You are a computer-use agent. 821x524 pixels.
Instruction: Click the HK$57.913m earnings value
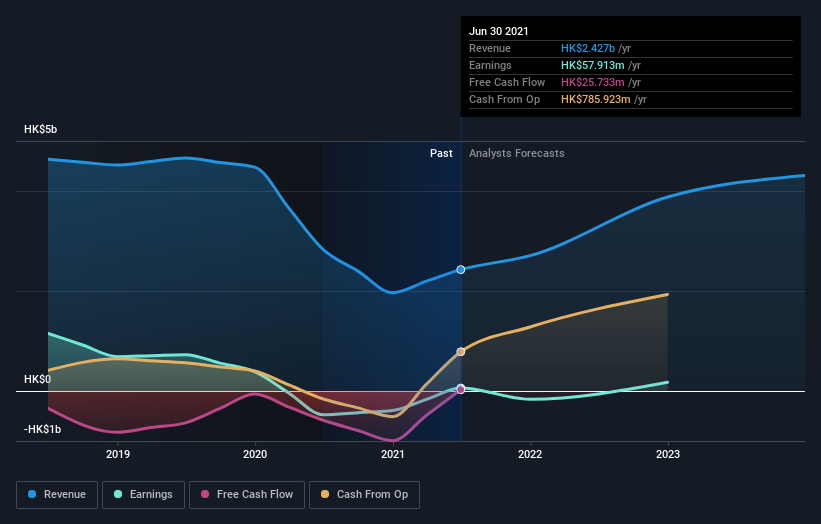[x=592, y=65]
